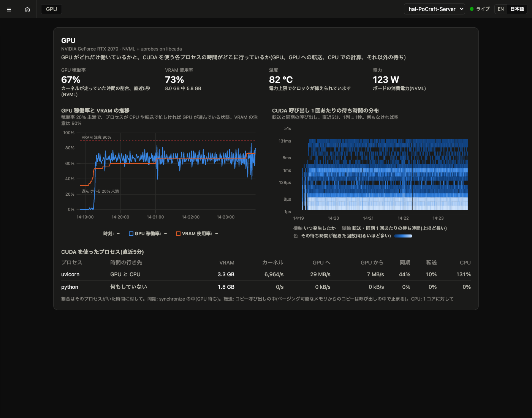Click the 29 MB/s transfer cell
The height and width of the screenshot is (418, 532).
coord(320,274)
